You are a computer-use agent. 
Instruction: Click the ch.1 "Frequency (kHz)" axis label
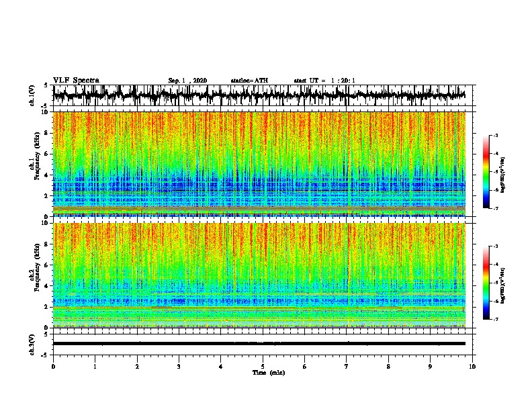(38, 156)
